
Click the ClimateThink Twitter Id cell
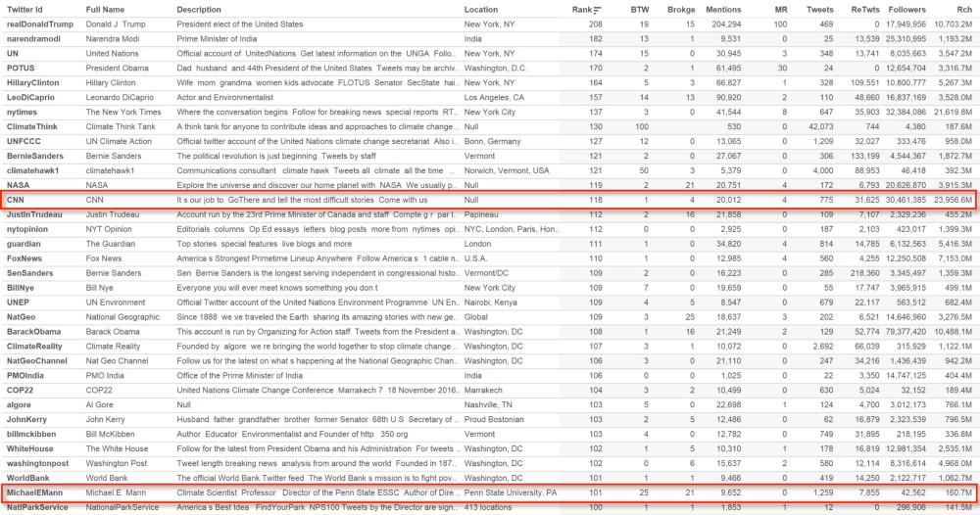(x=32, y=126)
